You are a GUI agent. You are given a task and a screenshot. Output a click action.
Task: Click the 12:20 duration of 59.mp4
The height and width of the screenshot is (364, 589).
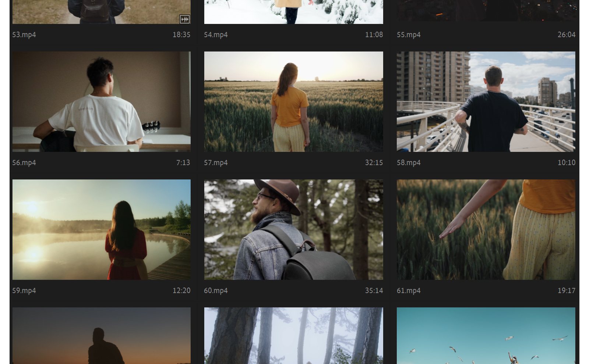(x=181, y=290)
